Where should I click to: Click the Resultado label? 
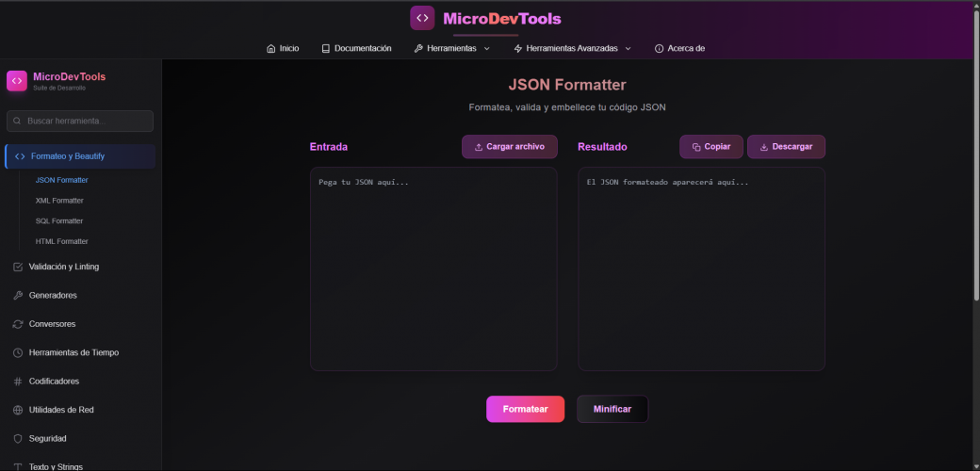pos(602,147)
